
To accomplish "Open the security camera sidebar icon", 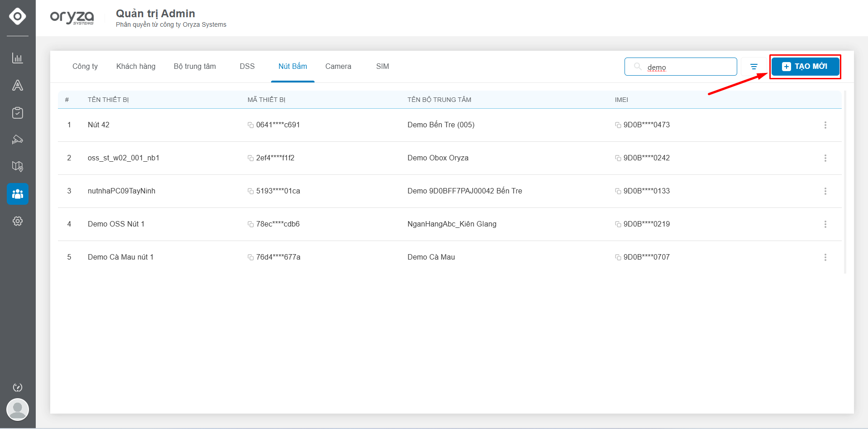I will (x=18, y=140).
